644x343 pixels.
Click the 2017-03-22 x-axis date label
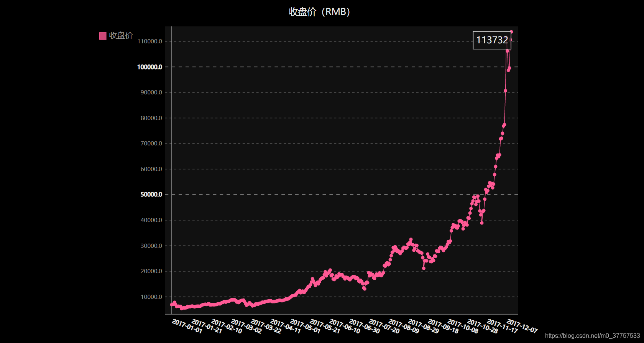coord(266,326)
